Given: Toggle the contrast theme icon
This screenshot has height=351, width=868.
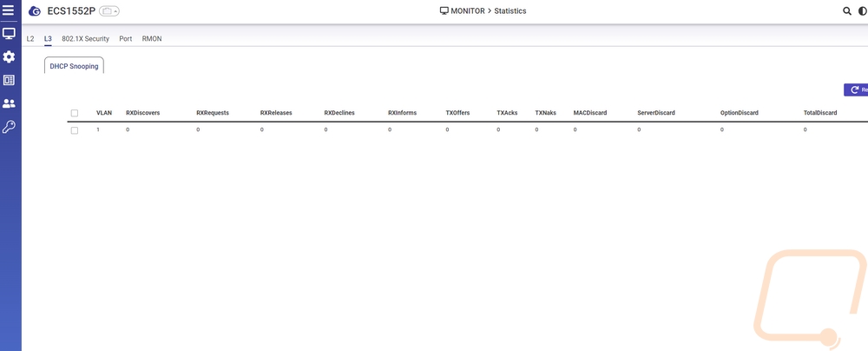Looking at the screenshot, I should click(x=863, y=11).
